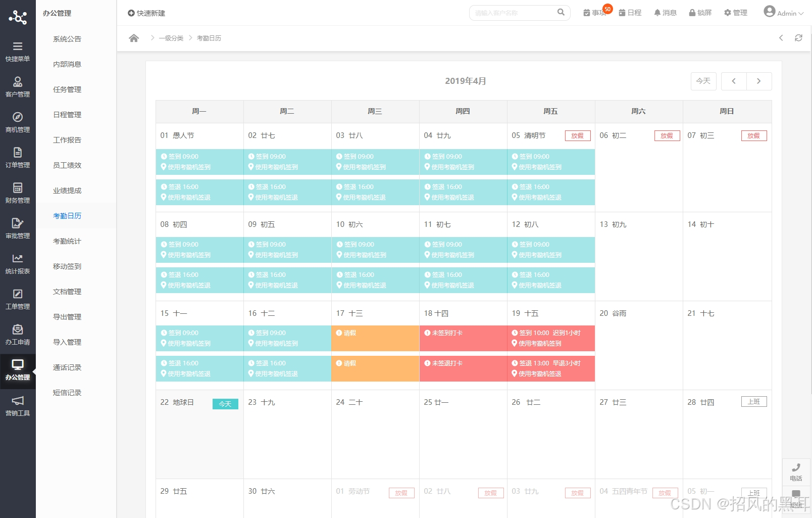Open 办工申请 envelope icon
812x518 pixels.
[x=18, y=329]
